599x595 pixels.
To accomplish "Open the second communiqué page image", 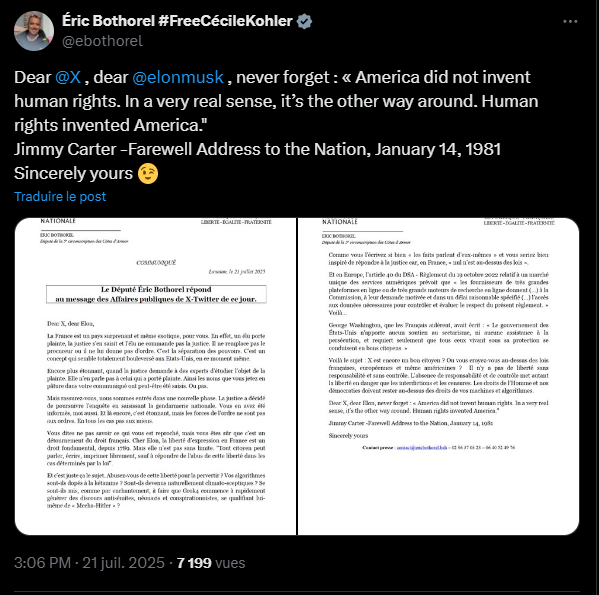I will pyautogui.click(x=439, y=376).
